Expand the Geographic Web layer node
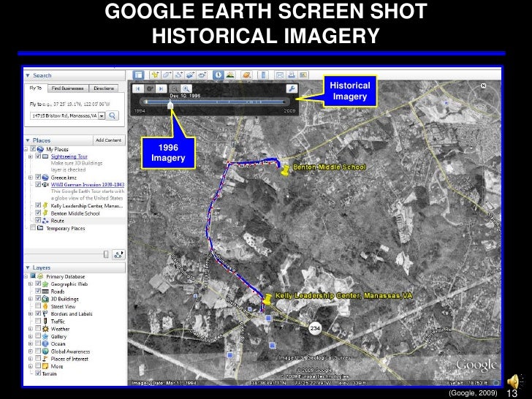The image size is (532, 399). (x=31, y=284)
